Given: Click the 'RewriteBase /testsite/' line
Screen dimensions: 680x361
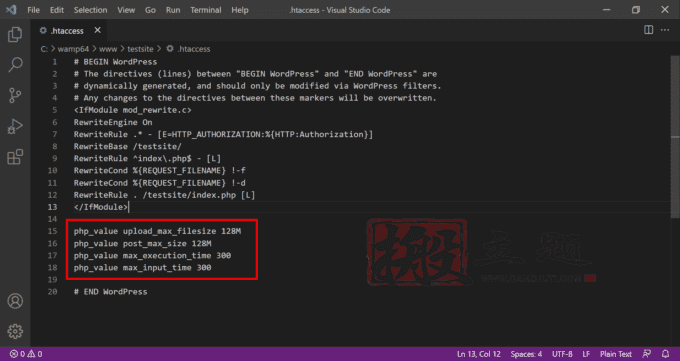Looking at the screenshot, I should point(128,146).
